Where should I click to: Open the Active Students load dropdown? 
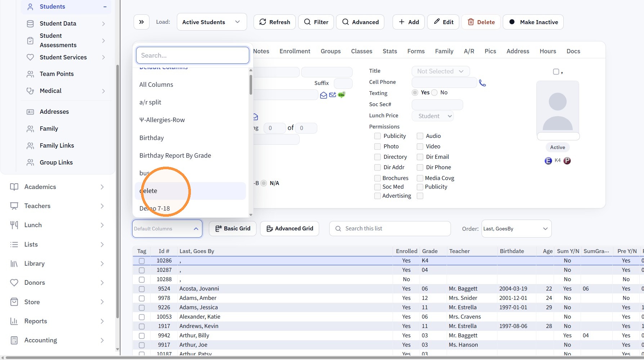pos(212,22)
